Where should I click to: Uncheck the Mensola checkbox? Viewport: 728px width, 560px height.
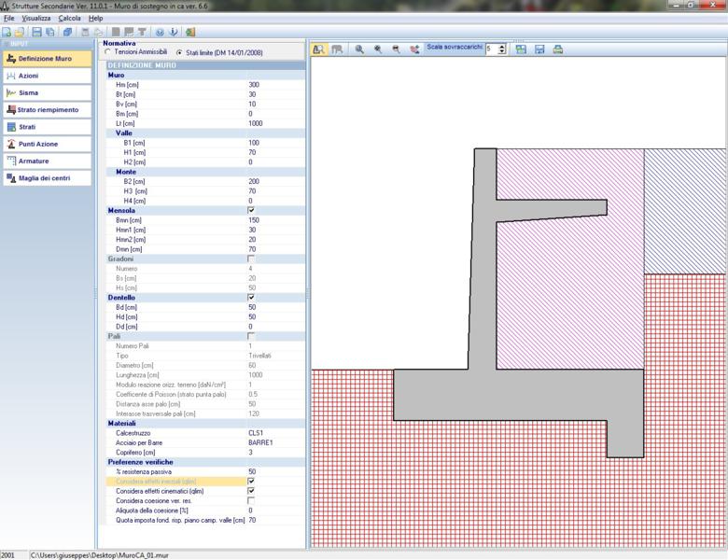[x=250, y=210]
